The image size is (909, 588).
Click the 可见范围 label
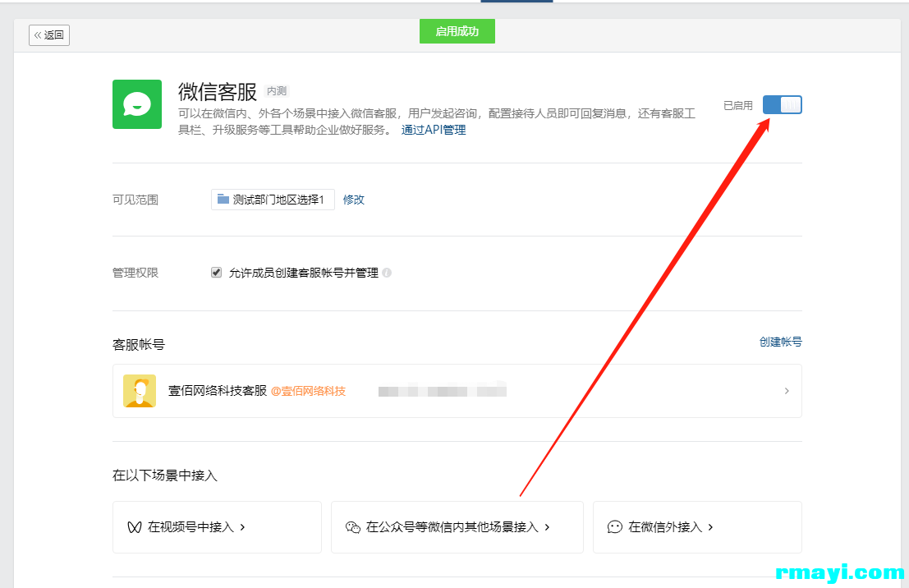click(x=135, y=200)
